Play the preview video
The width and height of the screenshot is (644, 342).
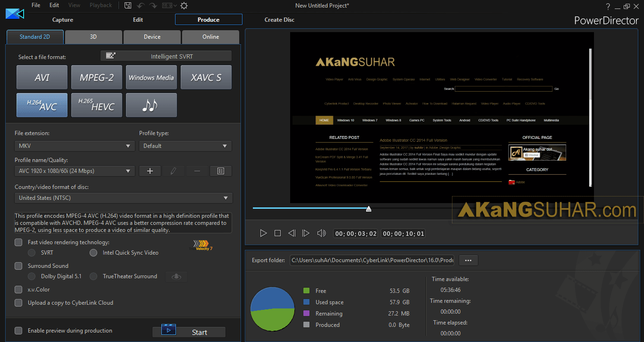263,233
